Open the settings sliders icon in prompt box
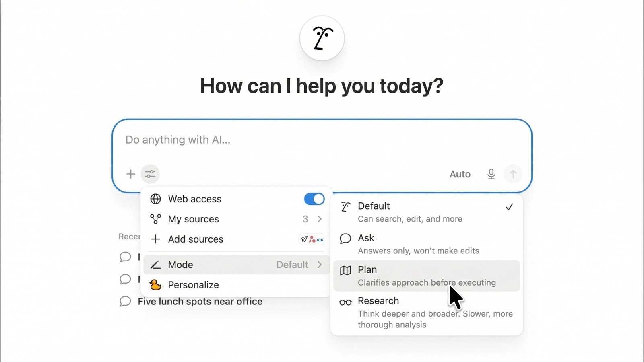Viewport: 644px width, 362px height. click(150, 174)
